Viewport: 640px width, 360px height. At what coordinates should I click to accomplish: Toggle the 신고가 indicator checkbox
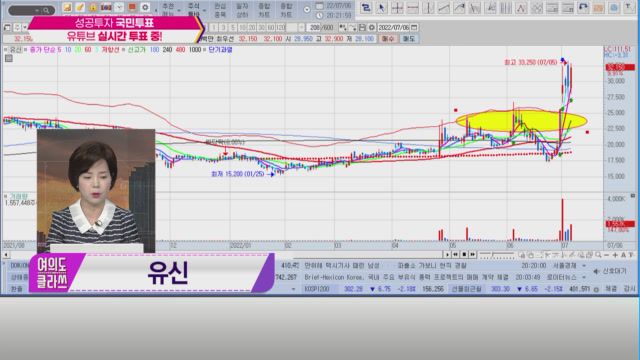124,50
